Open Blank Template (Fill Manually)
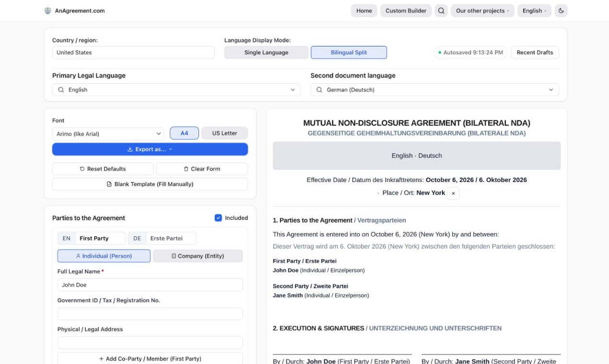The image size is (609, 364). (x=150, y=184)
